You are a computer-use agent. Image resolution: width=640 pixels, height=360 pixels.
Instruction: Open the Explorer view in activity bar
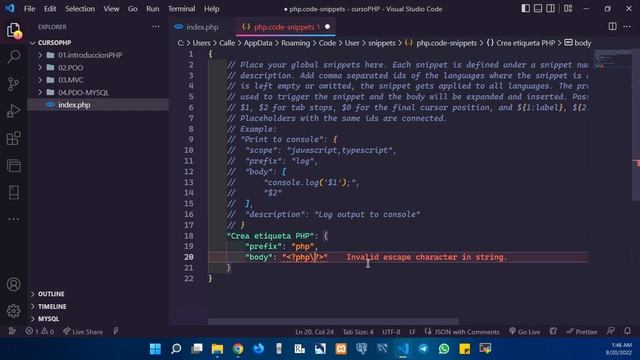pyautogui.click(x=13, y=30)
